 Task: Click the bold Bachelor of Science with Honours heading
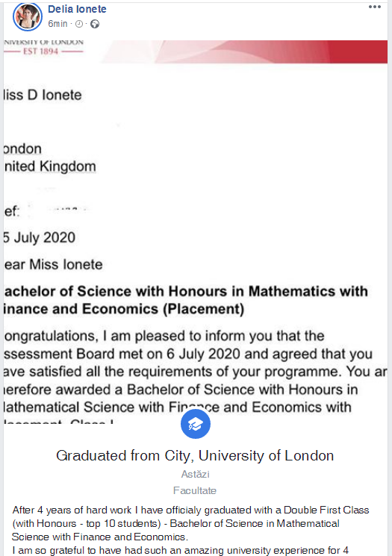(x=185, y=300)
